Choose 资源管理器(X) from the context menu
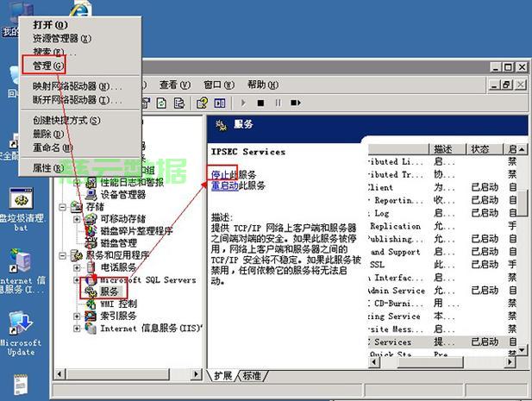This screenshot has height=401, width=532. [x=80, y=38]
